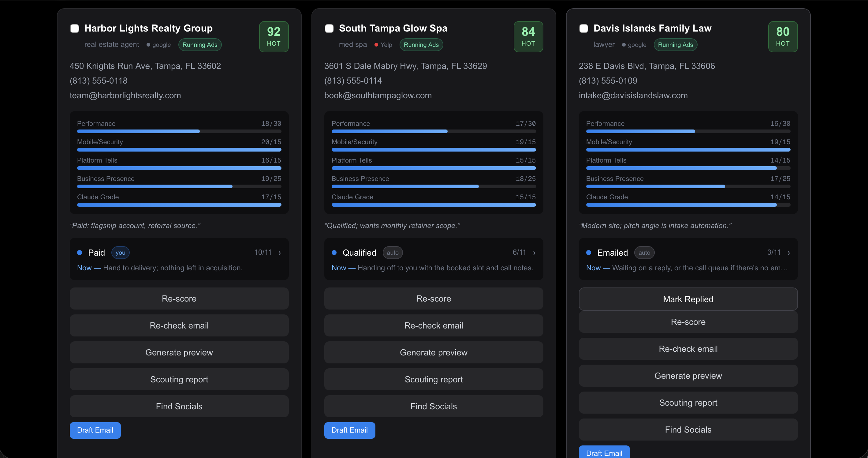Click the Davis Islands Family Law title

pos(652,28)
